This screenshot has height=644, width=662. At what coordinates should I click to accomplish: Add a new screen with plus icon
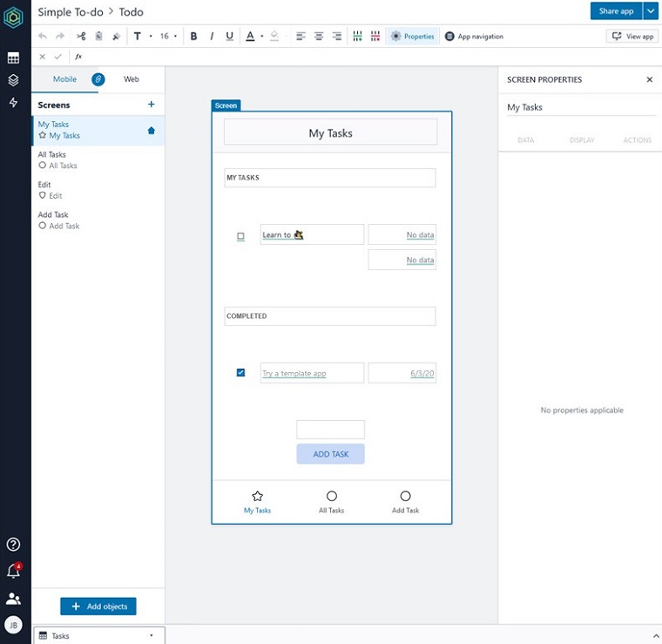pos(152,105)
